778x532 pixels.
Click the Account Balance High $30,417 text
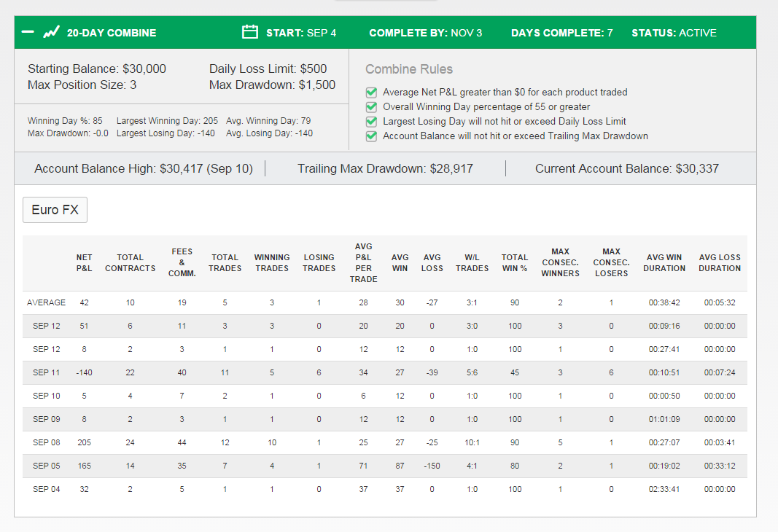(x=144, y=168)
